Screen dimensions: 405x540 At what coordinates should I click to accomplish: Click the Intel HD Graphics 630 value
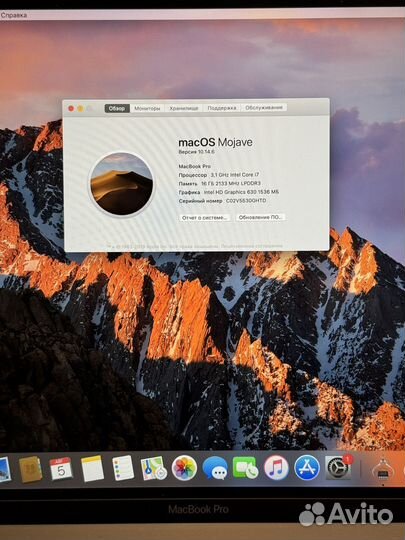(241, 192)
